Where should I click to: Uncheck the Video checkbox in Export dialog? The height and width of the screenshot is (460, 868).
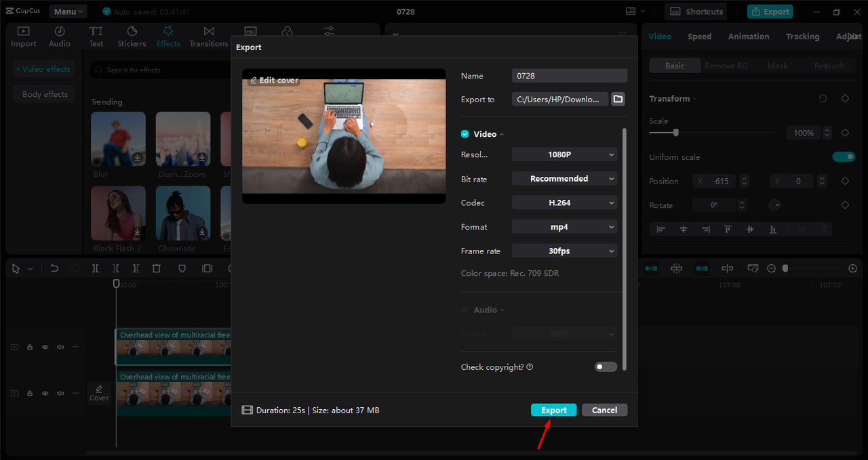click(x=465, y=134)
